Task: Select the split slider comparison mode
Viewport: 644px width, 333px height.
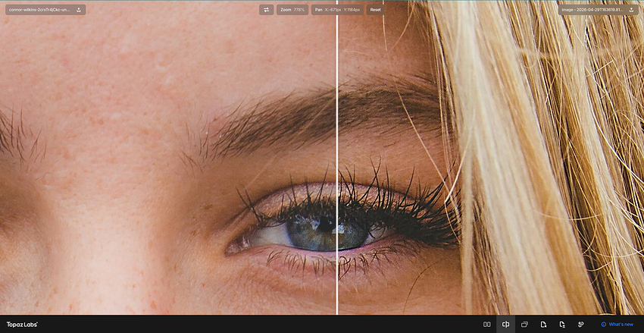Action: tap(505, 325)
